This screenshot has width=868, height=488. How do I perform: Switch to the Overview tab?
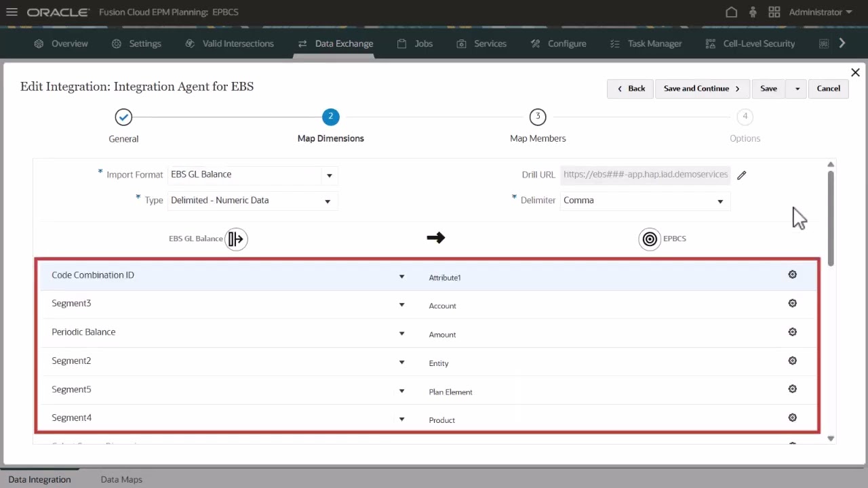point(61,43)
